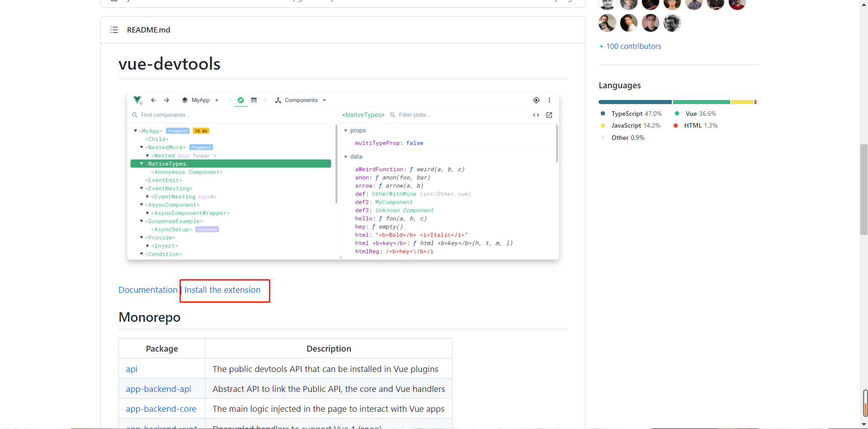Click the vue-devtools heading

[x=170, y=64]
